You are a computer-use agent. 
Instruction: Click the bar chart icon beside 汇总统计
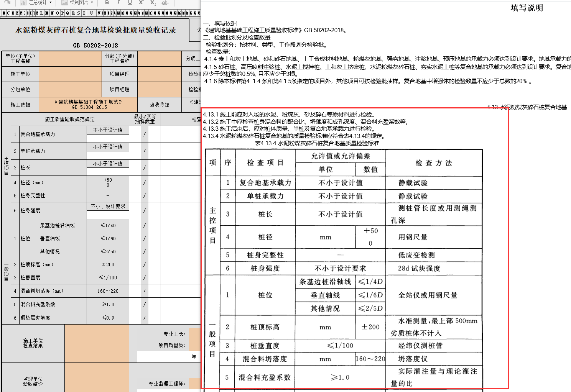click(23, 2)
